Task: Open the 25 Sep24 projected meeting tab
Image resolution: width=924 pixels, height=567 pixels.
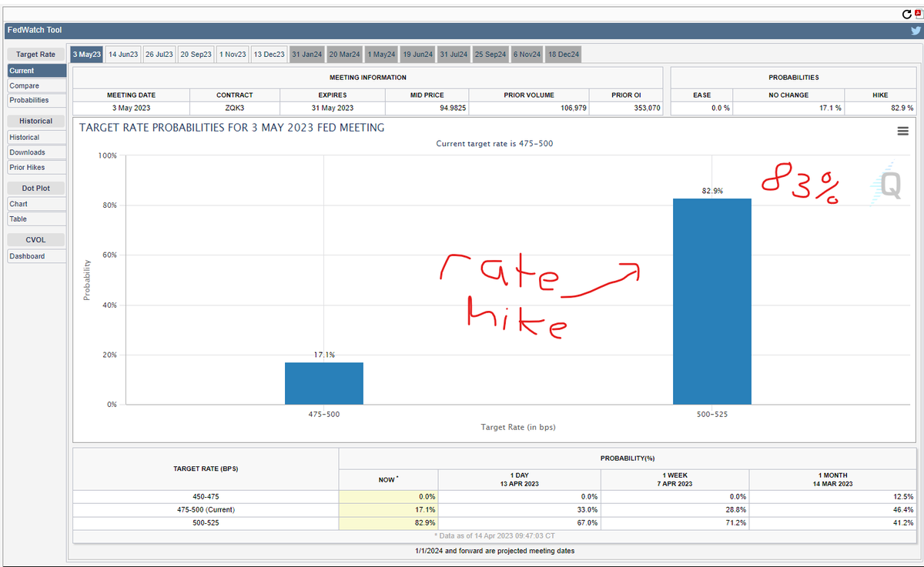Action: (490, 55)
